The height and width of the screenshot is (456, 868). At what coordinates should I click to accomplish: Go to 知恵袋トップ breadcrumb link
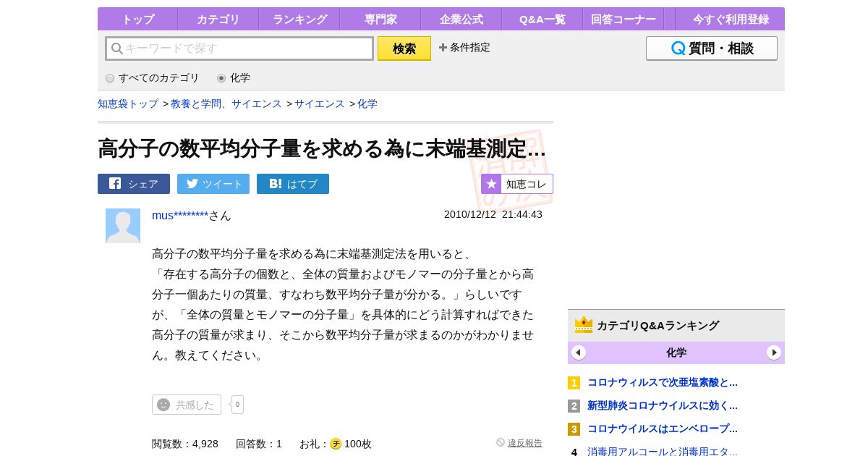(128, 104)
